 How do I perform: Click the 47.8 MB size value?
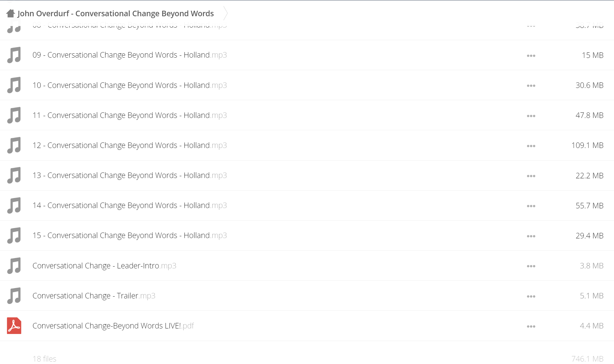pyautogui.click(x=589, y=115)
